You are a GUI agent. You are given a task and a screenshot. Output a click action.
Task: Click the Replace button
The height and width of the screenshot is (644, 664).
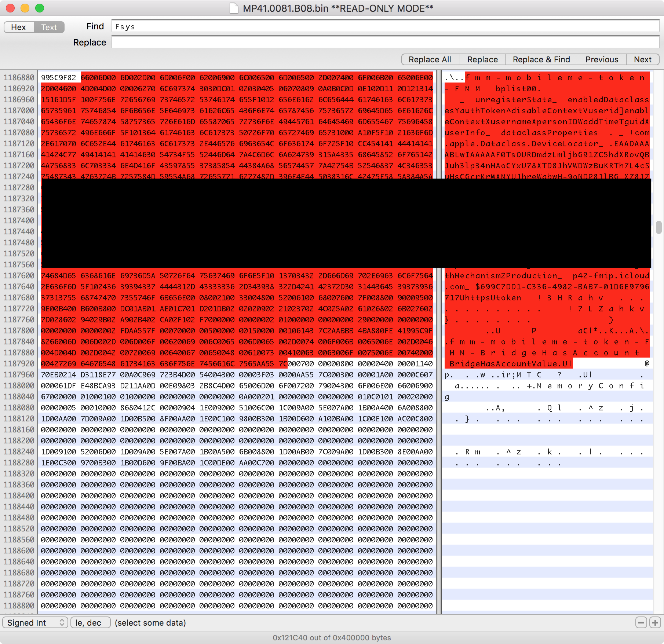click(x=482, y=59)
